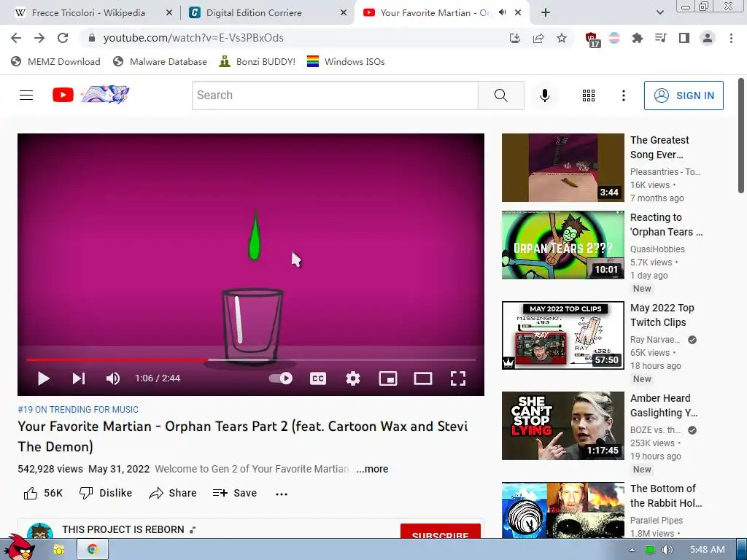Open the Chrome extensions puzzle menu

(637, 38)
